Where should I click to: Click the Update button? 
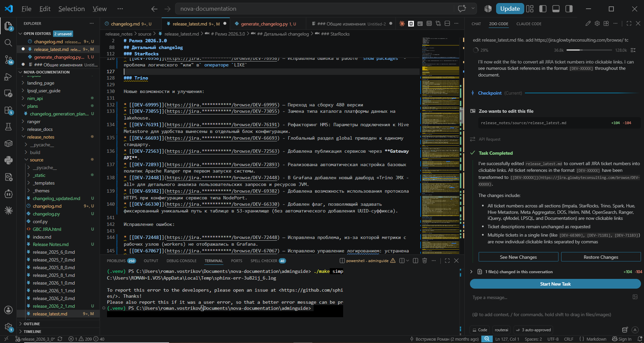pyautogui.click(x=510, y=9)
